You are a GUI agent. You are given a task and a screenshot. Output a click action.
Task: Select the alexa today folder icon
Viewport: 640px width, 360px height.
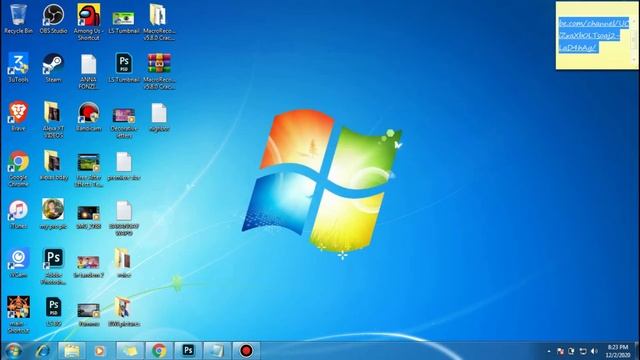click(x=53, y=165)
